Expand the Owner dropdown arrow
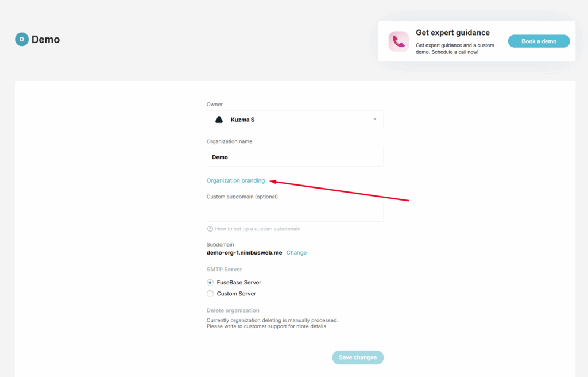The image size is (588, 377). (x=374, y=120)
